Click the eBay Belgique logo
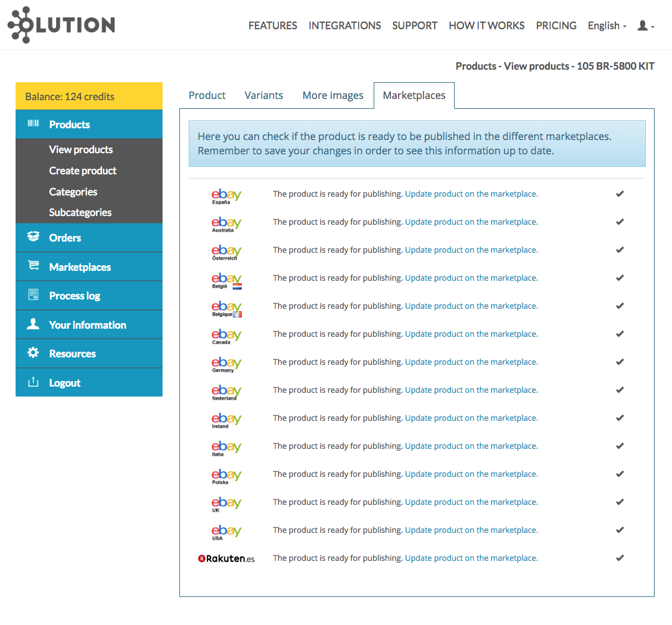The image size is (672, 625). tap(226, 308)
